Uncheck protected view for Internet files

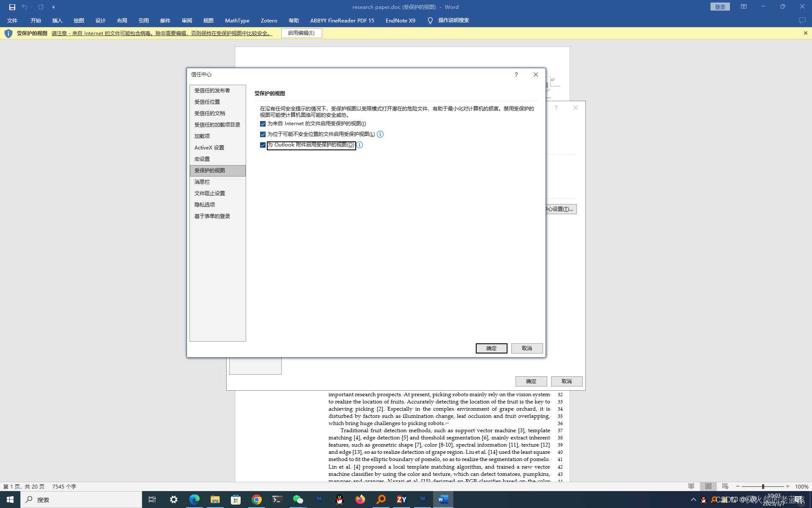point(263,124)
